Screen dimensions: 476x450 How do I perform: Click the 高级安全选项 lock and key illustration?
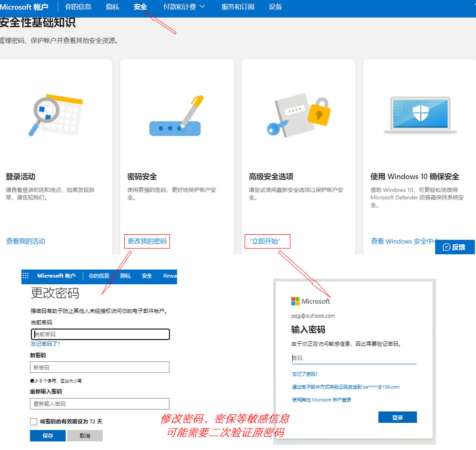coord(299,115)
